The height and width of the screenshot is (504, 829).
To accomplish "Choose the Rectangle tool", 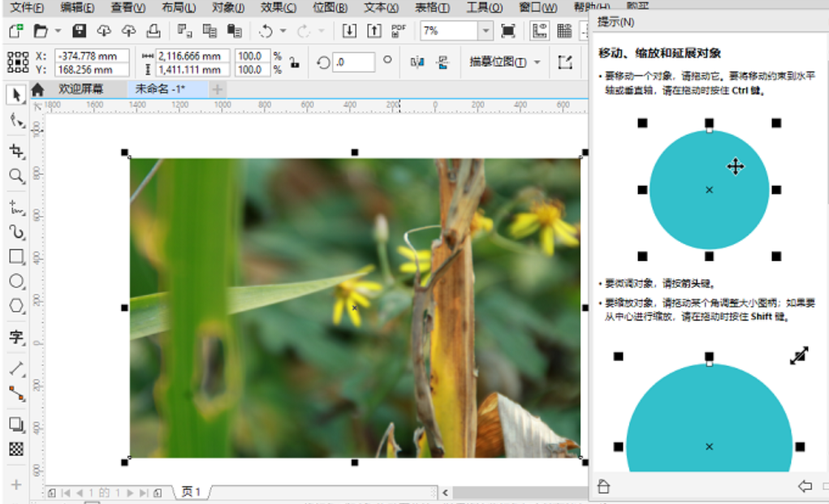I will pos(16,256).
